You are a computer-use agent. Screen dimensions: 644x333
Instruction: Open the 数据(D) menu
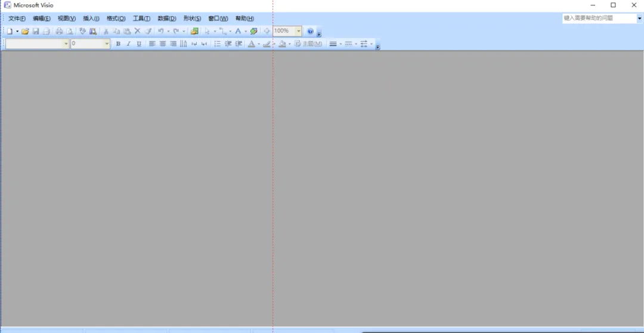(x=167, y=18)
